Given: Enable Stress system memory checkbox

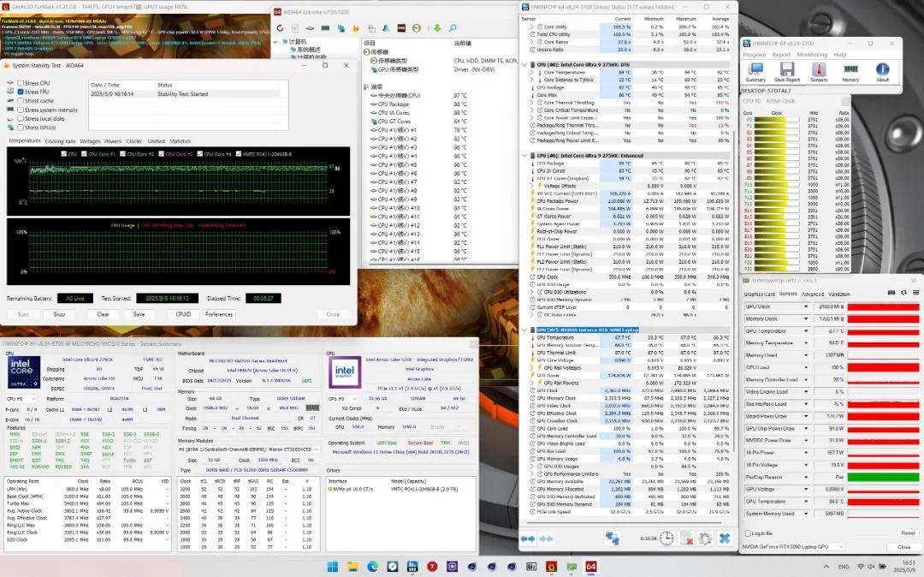Looking at the screenshot, I should click(21, 110).
